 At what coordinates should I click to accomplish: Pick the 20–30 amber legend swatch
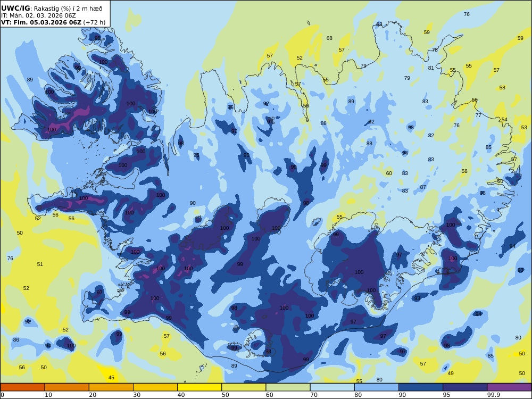click(111, 387)
